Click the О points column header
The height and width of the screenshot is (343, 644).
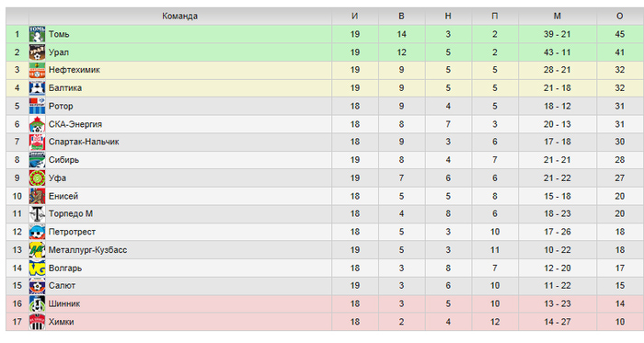[x=620, y=16]
